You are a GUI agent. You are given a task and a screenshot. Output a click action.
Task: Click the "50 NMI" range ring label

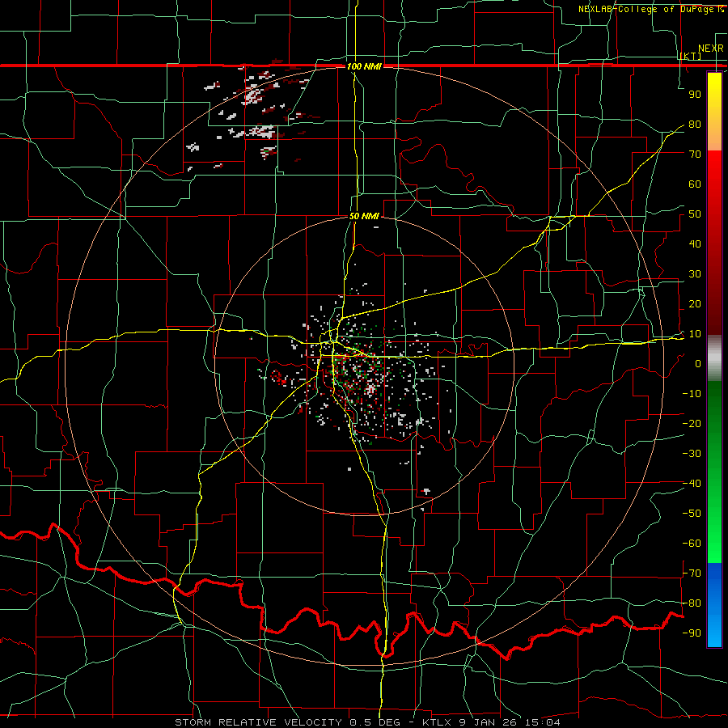tap(364, 216)
